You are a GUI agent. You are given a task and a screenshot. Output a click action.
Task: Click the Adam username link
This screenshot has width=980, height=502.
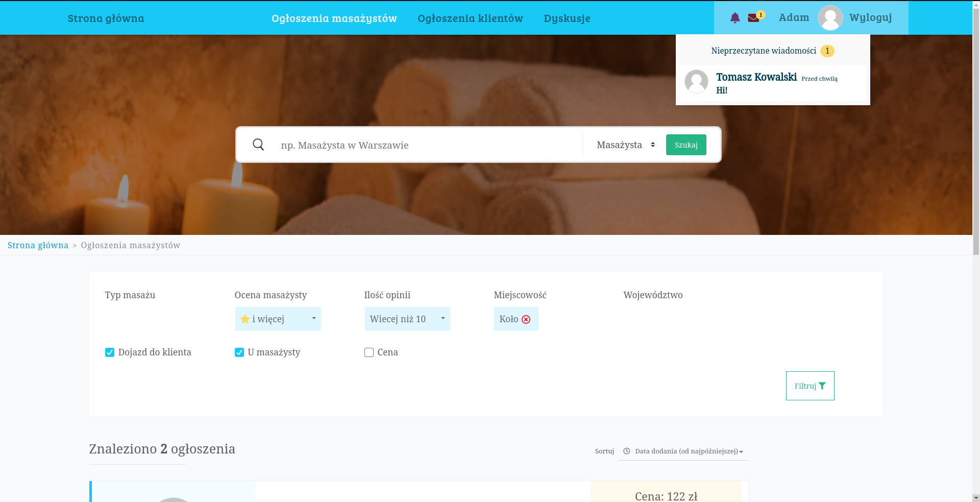point(794,17)
